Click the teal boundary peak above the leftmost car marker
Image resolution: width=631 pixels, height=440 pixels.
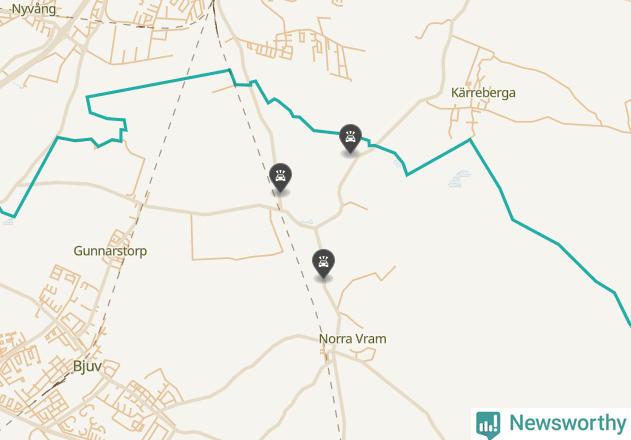click(229, 70)
